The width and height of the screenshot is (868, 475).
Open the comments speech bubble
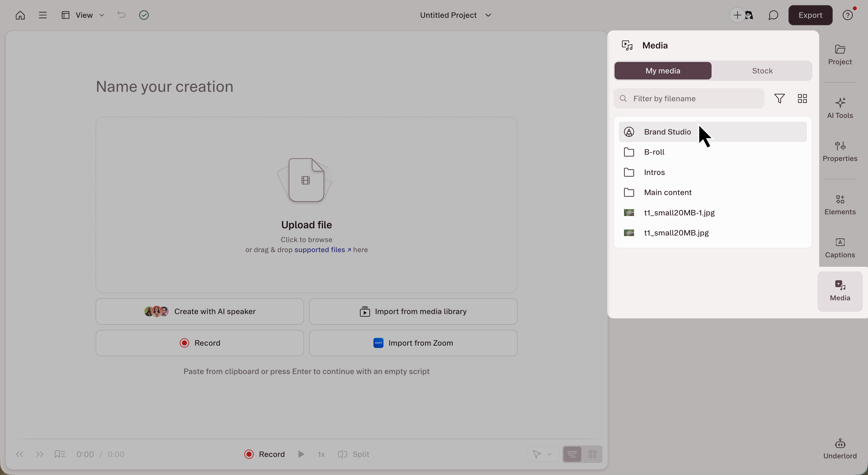tap(773, 15)
